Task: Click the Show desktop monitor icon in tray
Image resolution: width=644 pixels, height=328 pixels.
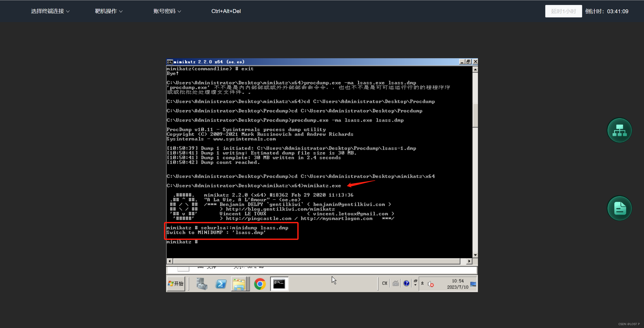Action: pyautogui.click(x=473, y=284)
